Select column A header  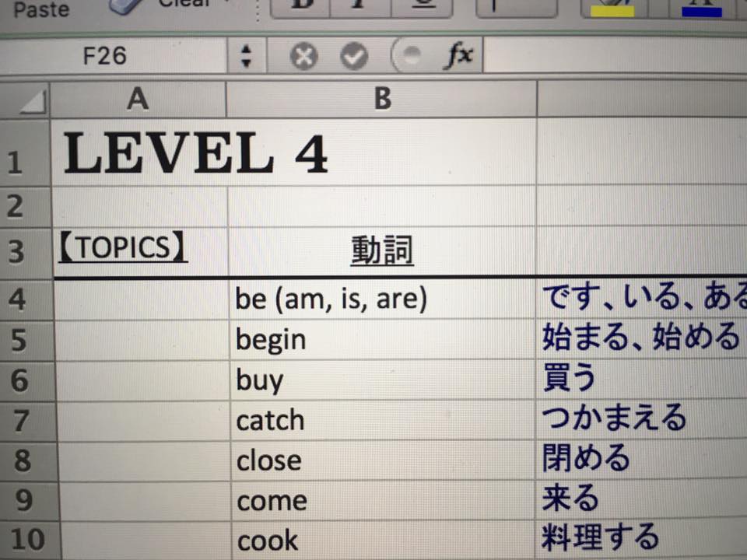coord(139,99)
